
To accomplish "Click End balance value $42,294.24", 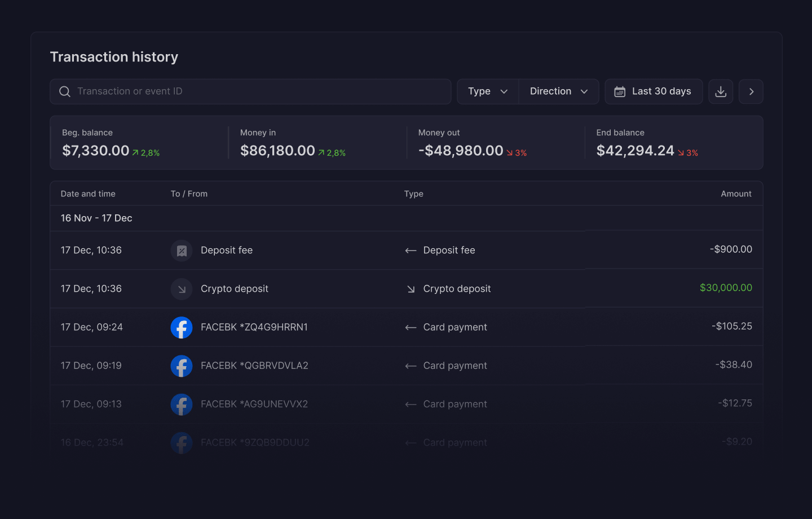I will pyautogui.click(x=636, y=151).
